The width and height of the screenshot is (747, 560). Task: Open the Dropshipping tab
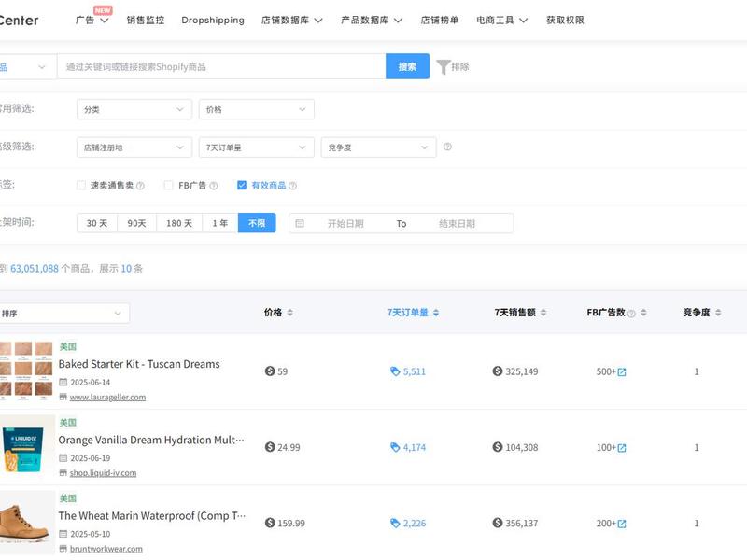click(x=213, y=20)
